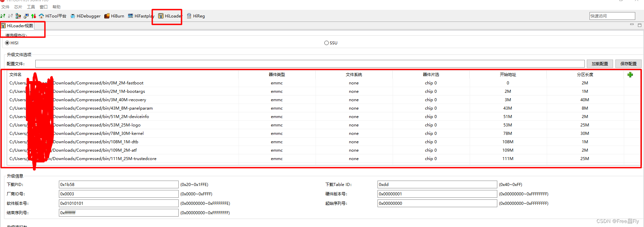
Task: Switch to the HiLoader tool
Action: (170, 16)
